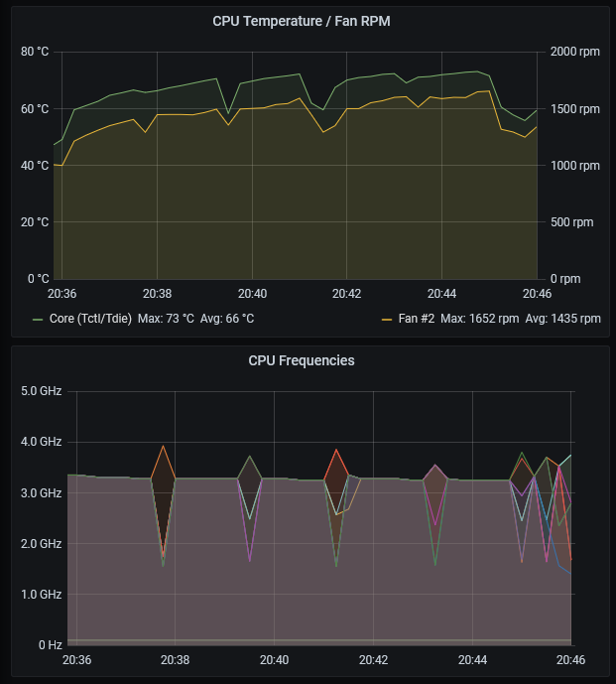Click the 2000 rpm label on right axis

(575, 52)
